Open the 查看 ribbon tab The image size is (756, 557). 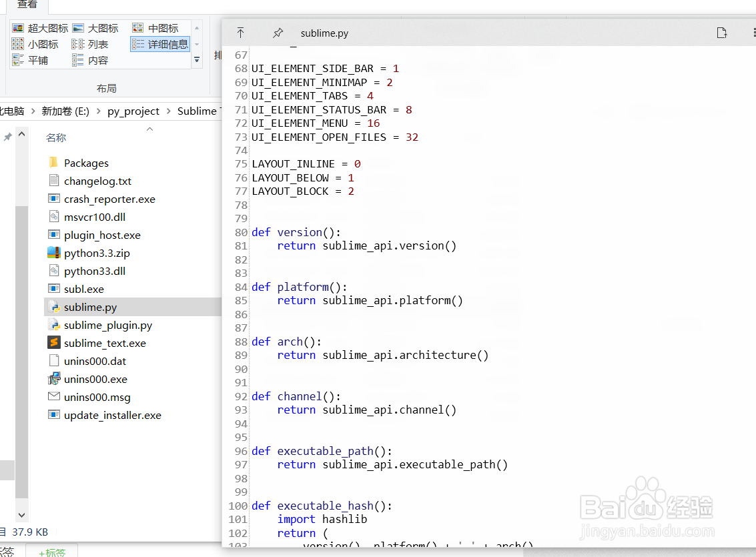tap(27, 5)
